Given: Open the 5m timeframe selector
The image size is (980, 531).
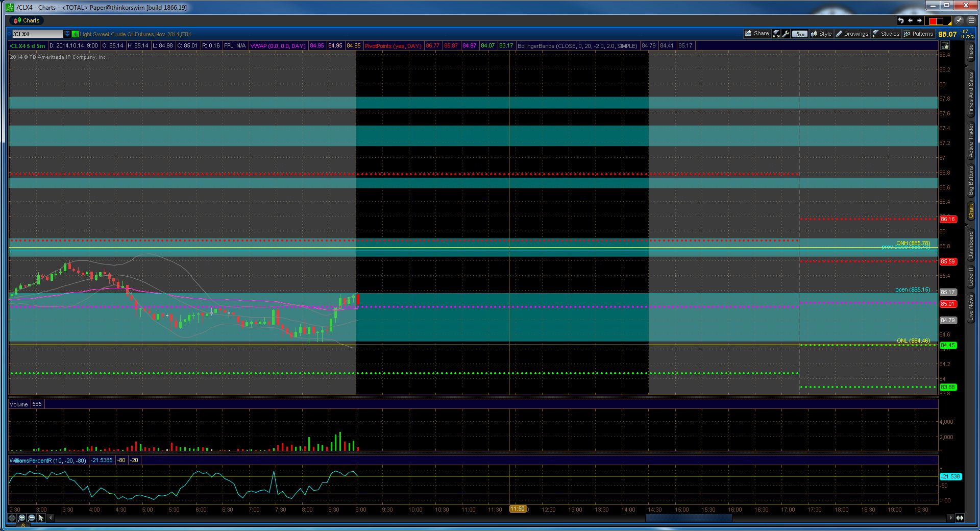Looking at the screenshot, I should 800,34.
